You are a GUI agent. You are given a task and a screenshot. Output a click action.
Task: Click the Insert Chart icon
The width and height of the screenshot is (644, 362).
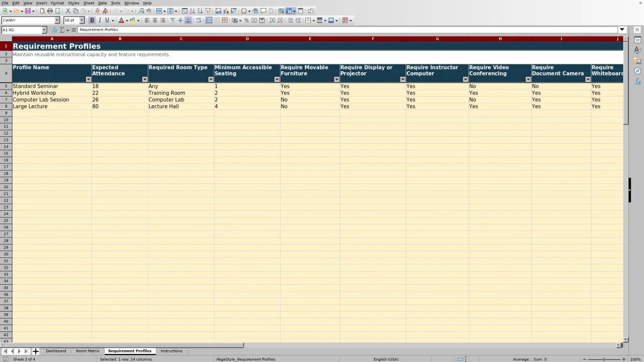click(x=226, y=11)
